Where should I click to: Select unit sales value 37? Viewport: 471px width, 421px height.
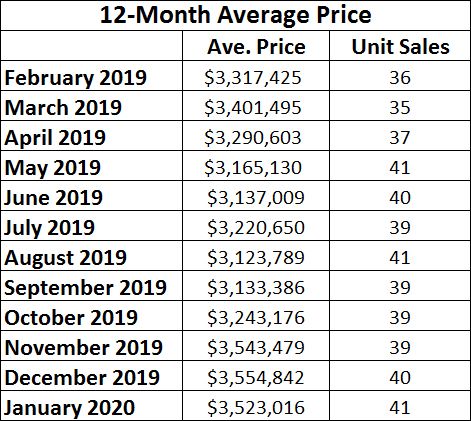[x=399, y=138]
